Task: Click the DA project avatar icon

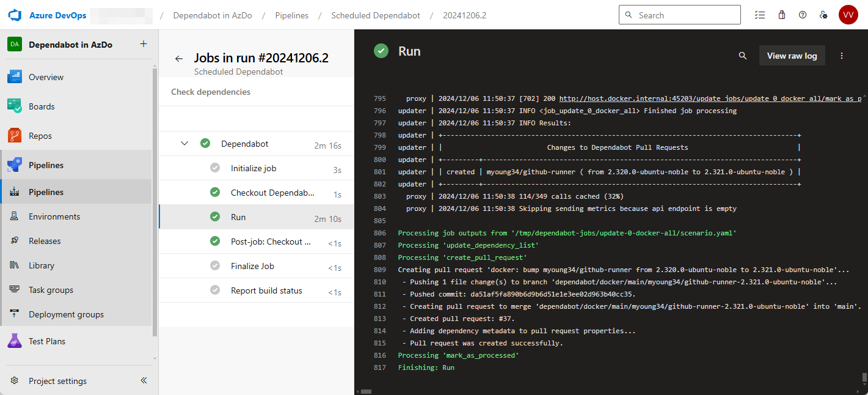Action: click(x=15, y=45)
